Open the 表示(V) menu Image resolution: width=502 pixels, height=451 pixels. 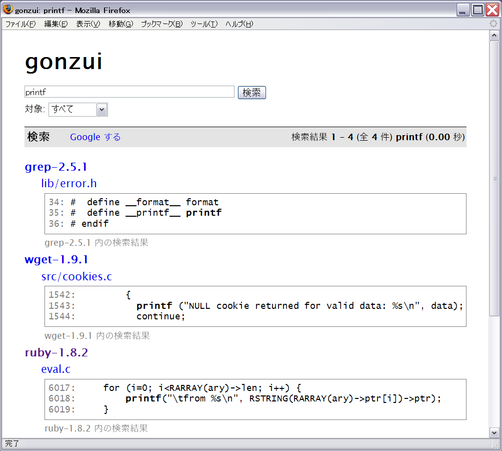tap(88, 24)
